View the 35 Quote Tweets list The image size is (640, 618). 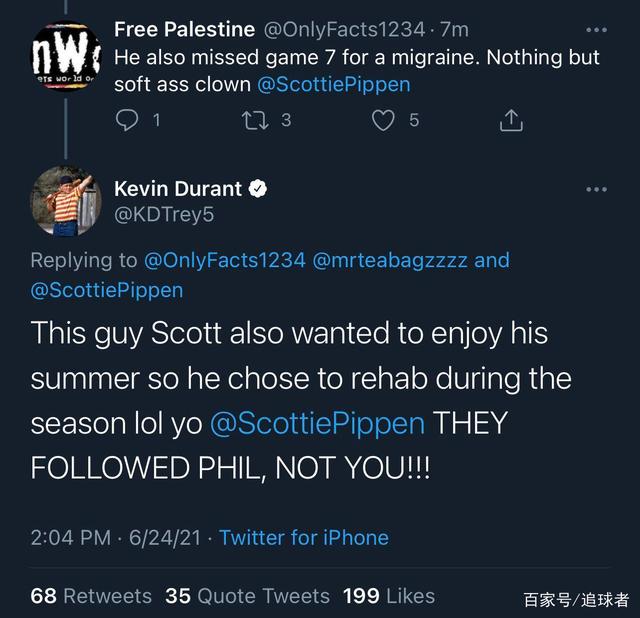click(x=247, y=595)
